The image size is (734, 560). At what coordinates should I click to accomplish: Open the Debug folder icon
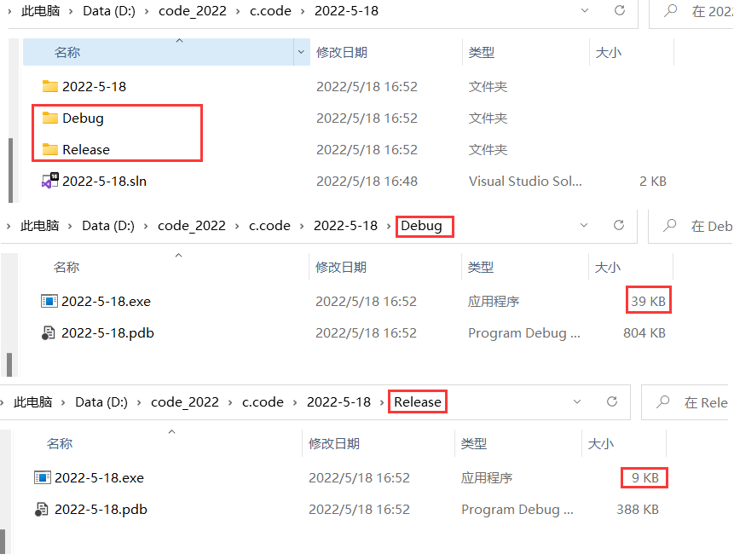click(50, 118)
